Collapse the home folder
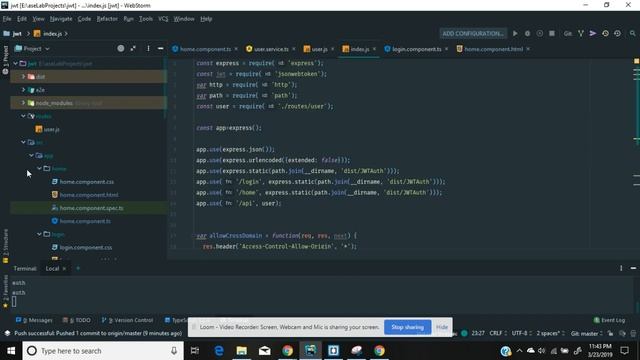 [x=40, y=168]
